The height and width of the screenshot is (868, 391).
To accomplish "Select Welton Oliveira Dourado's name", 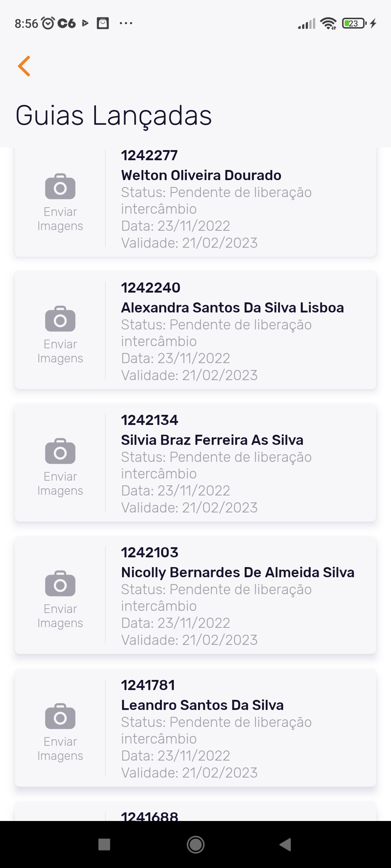I will 201,175.
